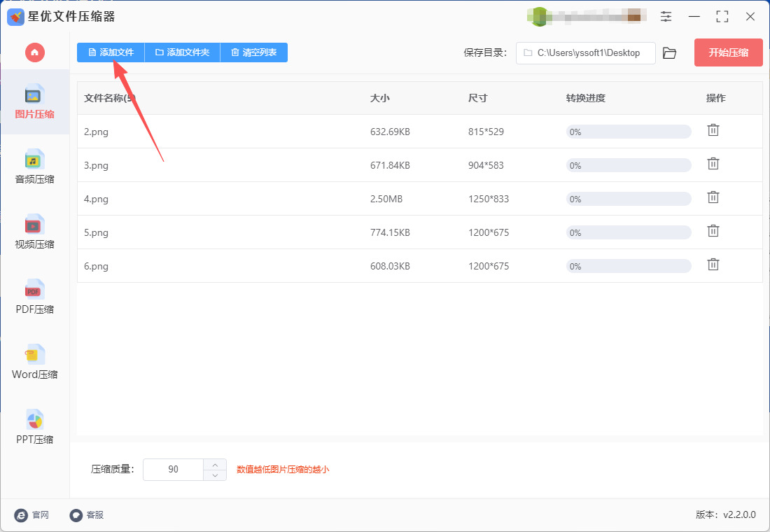Go to the home screen icon
The image size is (770, 532).
point(35,52)
